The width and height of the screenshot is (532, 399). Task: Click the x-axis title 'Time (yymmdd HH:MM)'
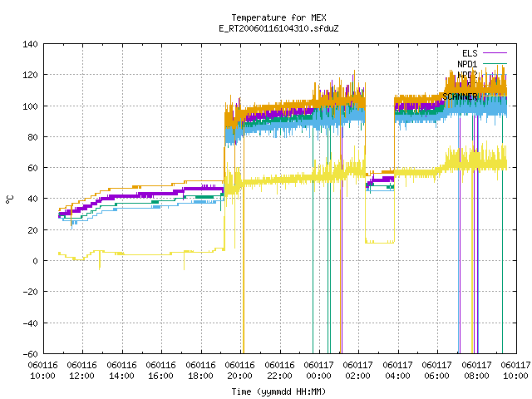coord(278,392)
